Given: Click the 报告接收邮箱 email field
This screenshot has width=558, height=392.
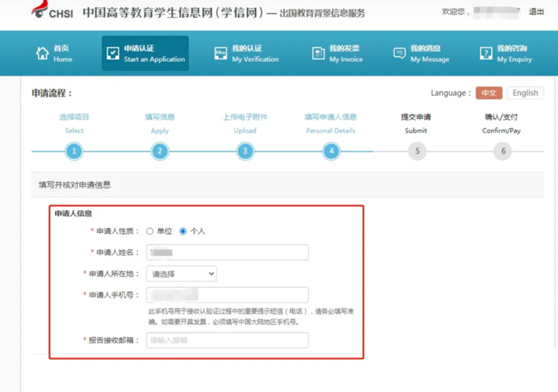Looking at the screenshot, I should (x=228, y=340).
